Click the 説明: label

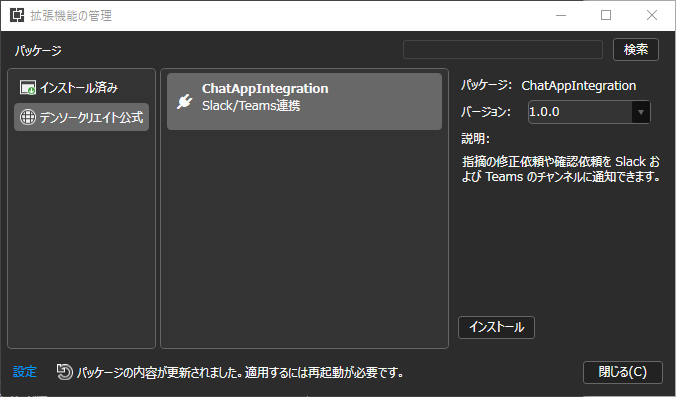click(475, 139)
